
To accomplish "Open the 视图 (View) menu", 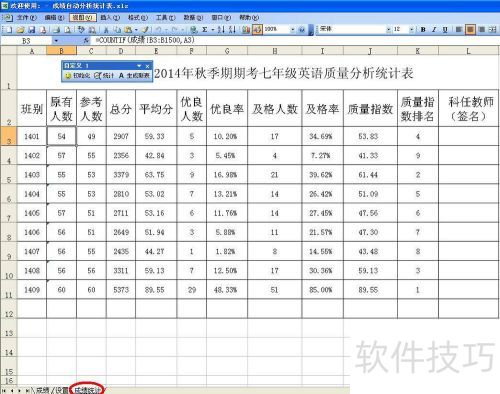I will pyautogui.click(x=82, y=17).
